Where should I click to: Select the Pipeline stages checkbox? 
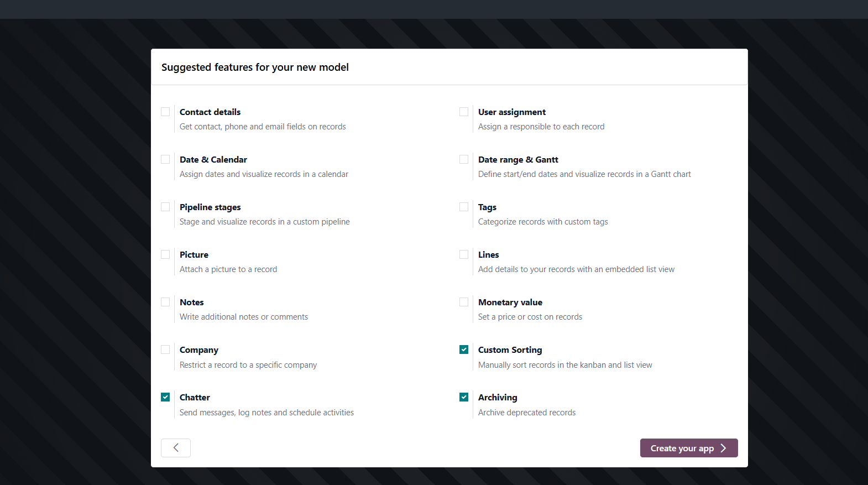pos(165,207)
